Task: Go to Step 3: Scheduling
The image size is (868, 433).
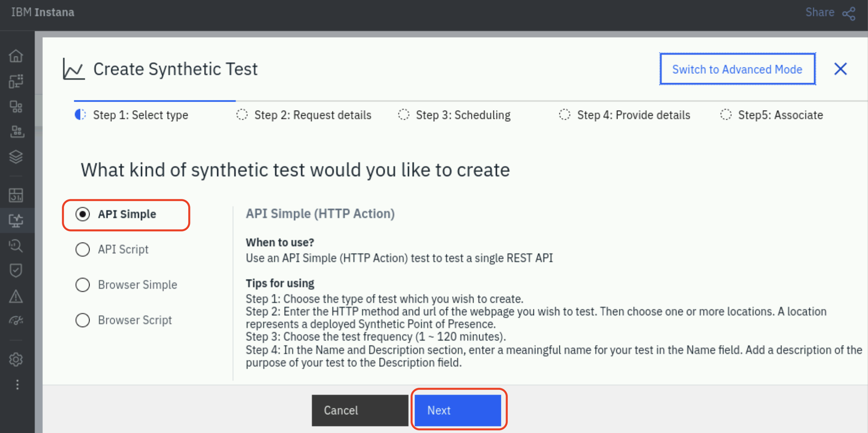Action: [454, 115]
